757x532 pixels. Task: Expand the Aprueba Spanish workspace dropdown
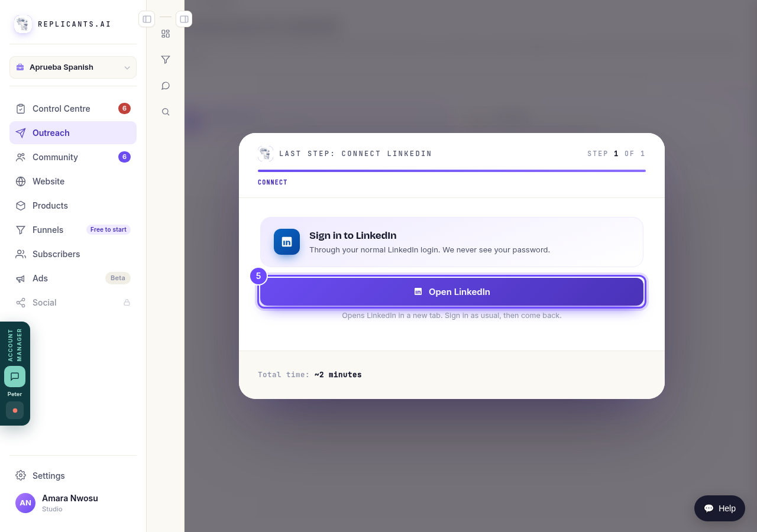[73, 67]
